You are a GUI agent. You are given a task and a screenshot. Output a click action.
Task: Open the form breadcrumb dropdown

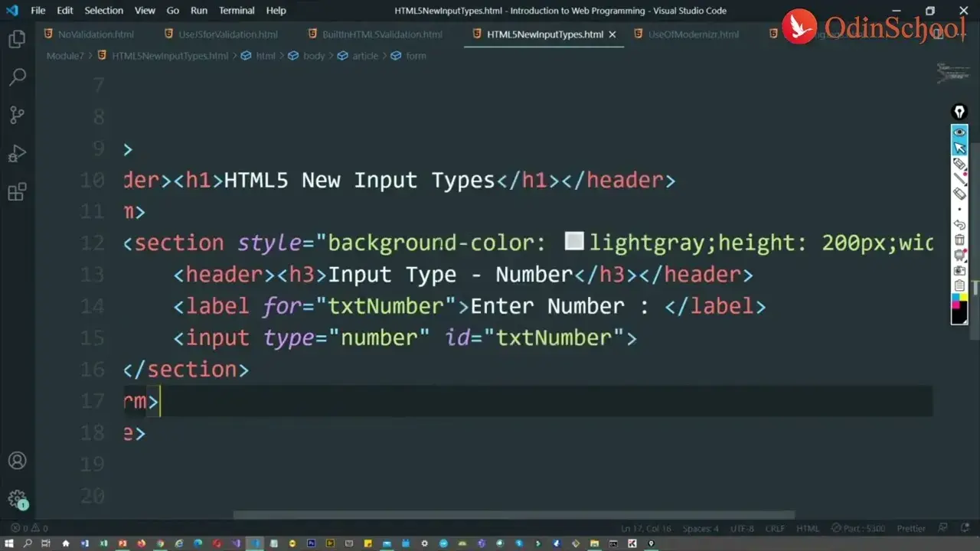click(416, 55)
